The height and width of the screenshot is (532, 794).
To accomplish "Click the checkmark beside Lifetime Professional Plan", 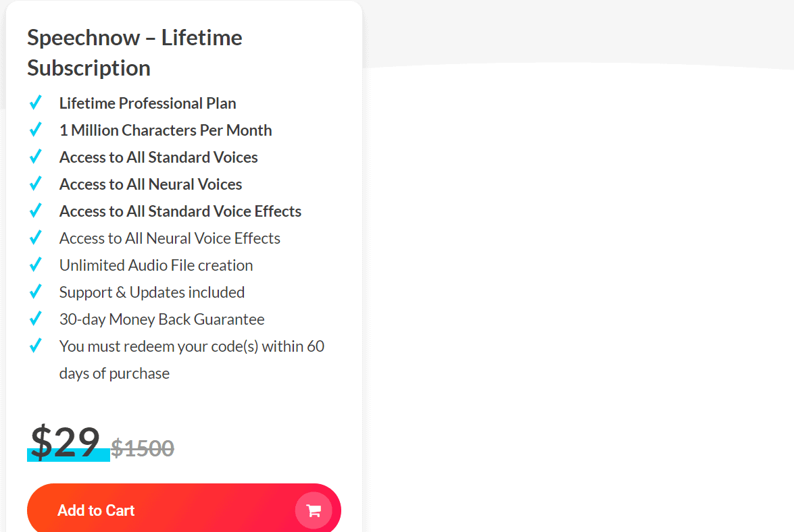I will (35, 102).
